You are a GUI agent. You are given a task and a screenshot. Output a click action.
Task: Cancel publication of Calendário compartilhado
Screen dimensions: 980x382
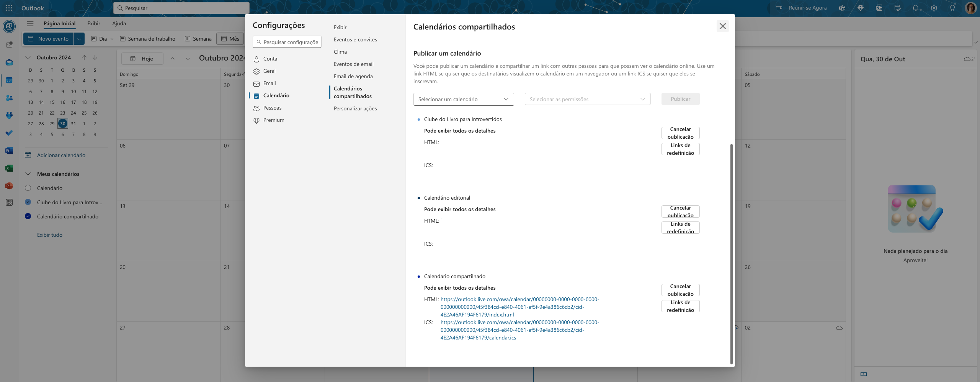[680, 290]
